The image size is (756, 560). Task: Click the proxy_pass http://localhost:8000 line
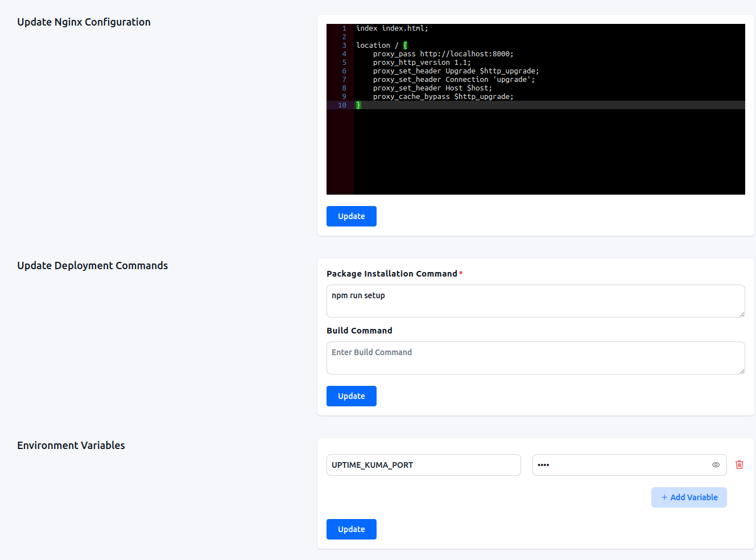(443, 54)
